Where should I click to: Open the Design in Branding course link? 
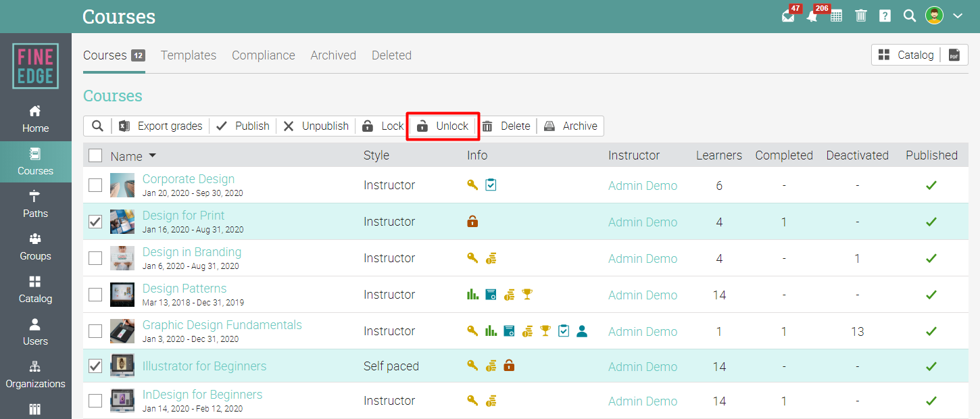192,252
